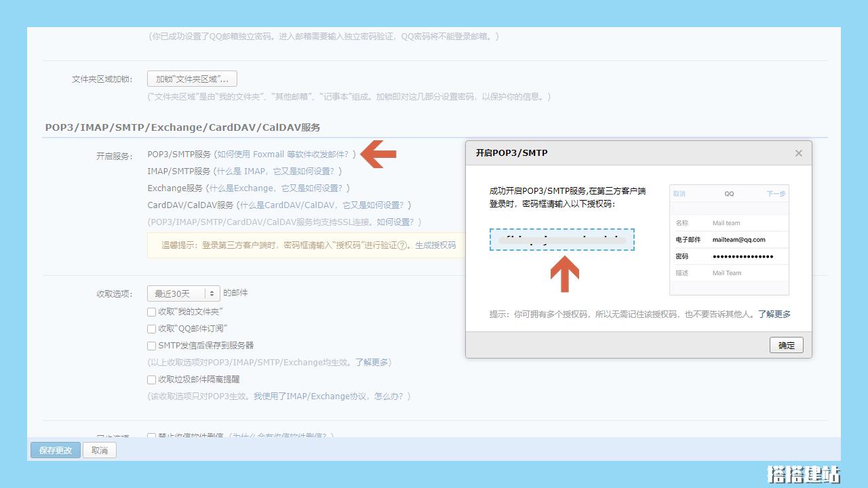The image size is (868, 488).
Task: Click the 生成授权码 link
Action: (x=434, y=245)
